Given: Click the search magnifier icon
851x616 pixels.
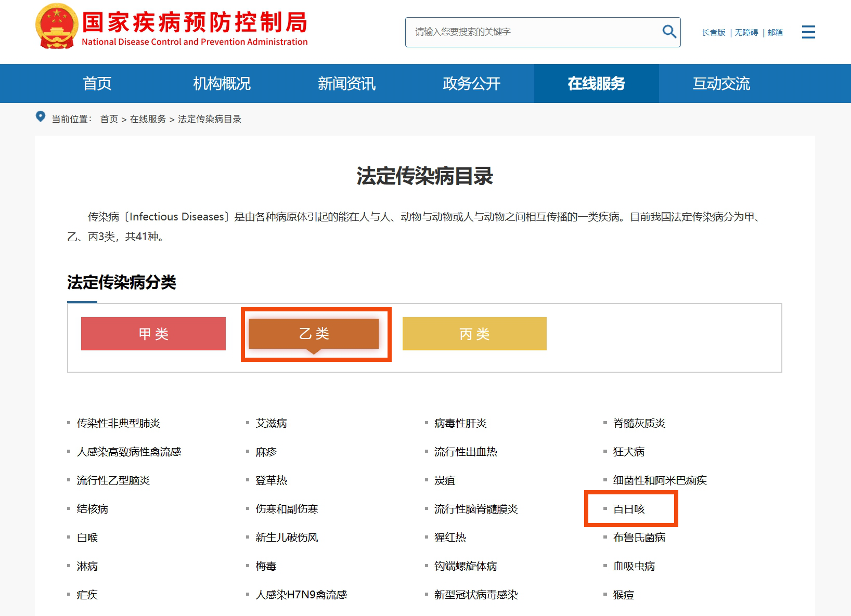Looking at the screenshot, I should pyautogui.click(x=669, y=32).
